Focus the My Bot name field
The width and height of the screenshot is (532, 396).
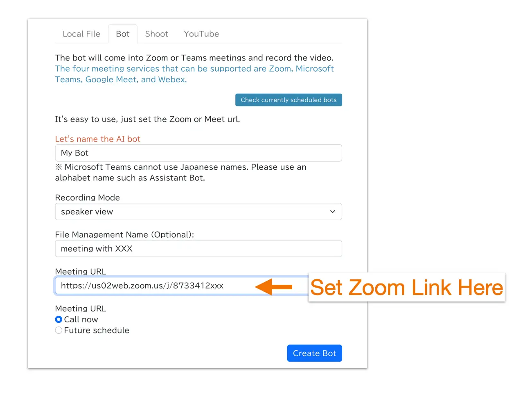[x=198, y=153]
